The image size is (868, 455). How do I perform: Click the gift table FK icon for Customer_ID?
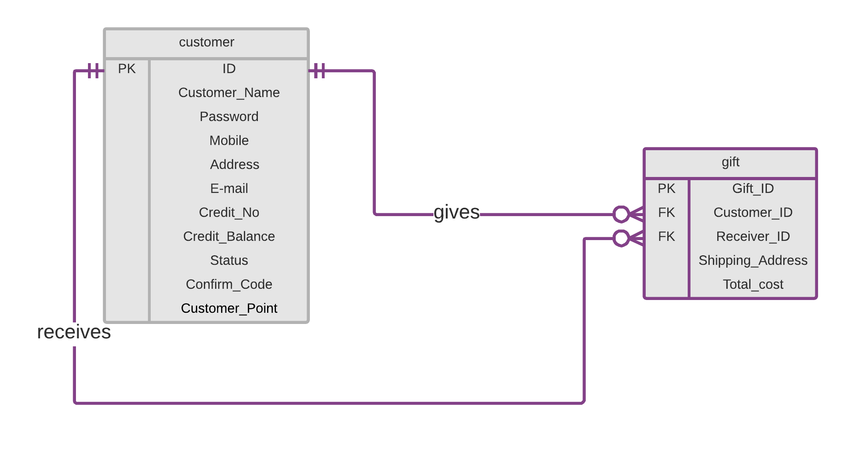[x=661, y=212]
